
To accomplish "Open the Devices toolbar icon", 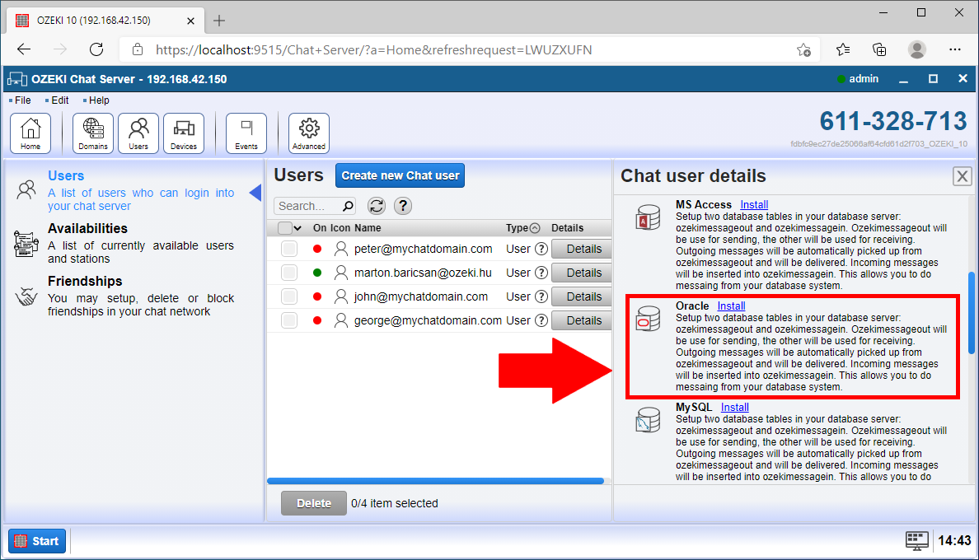I will [183, 132].
